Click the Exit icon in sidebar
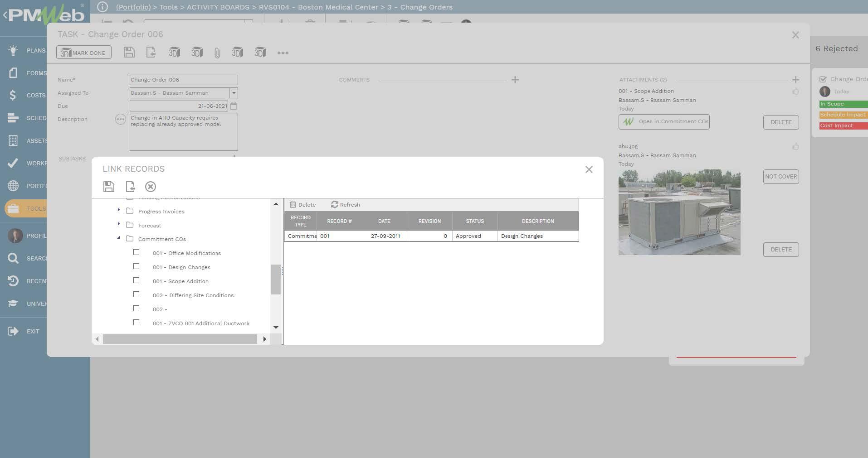The width and height of the screenshot is (868, 458). click(13, 331)
